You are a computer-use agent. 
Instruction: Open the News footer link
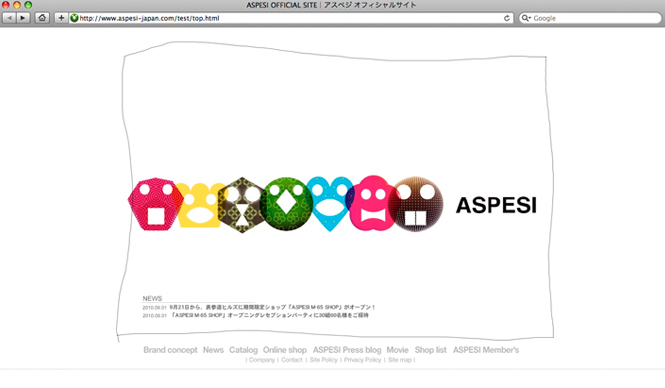pyautogui.click(x=213, y=350)
